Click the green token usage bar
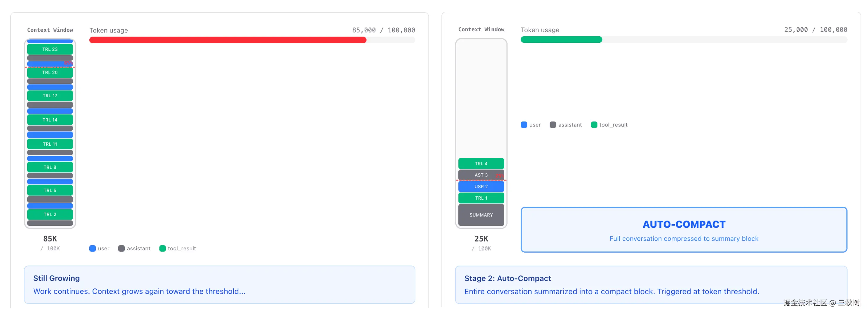 [x=561, y=40]
